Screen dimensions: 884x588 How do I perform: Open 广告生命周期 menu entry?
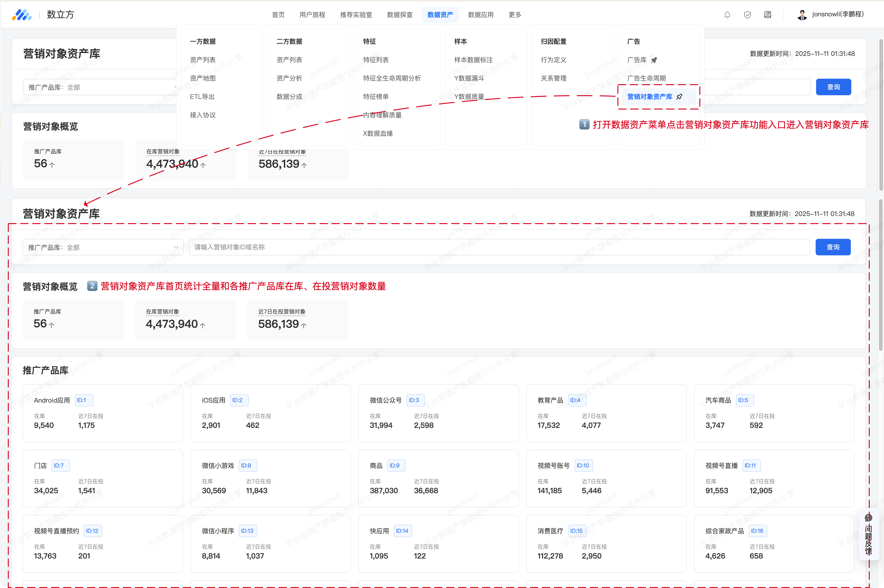(646, 78)
